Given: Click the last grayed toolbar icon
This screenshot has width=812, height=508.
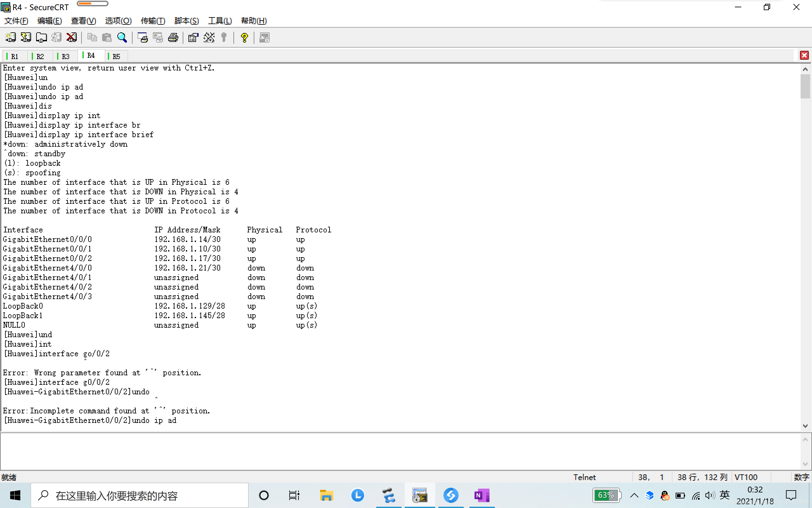Looking at the screenshot, I should (x=265, y=37).
